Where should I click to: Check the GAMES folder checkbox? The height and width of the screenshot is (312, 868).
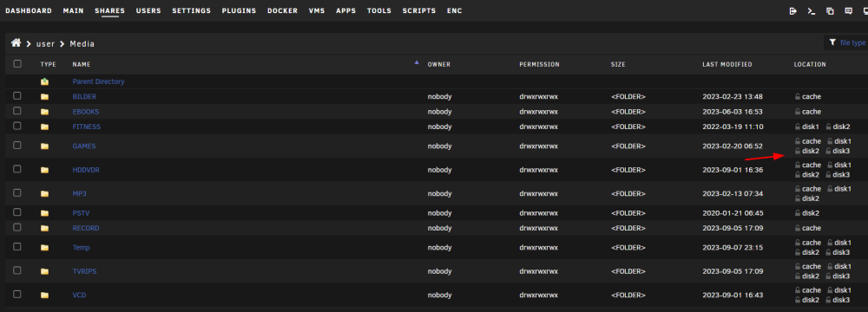tap(17, 145)
